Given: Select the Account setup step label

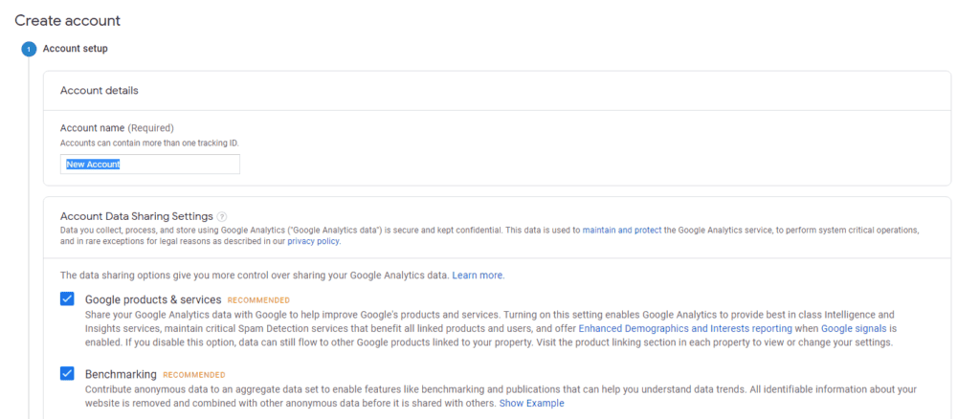Looking at the screenshot, I should 76,49.
